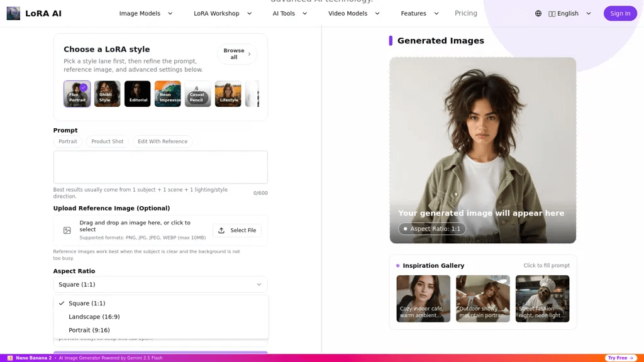Screen dimensions: 644x362
Task: Pick the Editorial style thumbnail
Action: click(138, 94)
